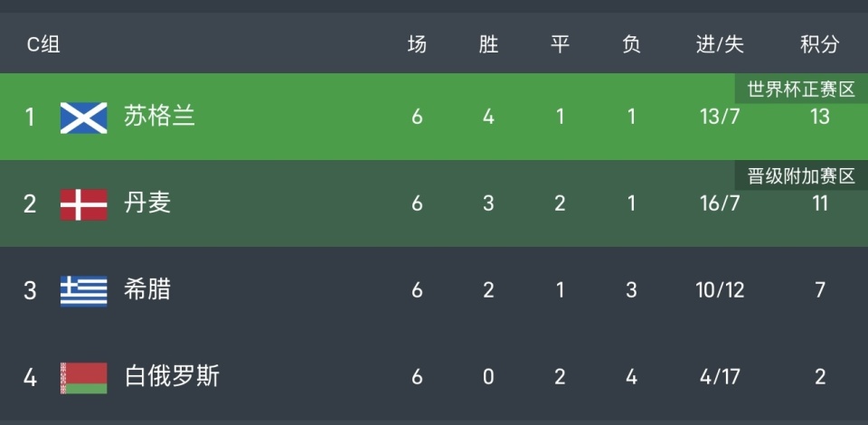The width and height of the screenshot is (868, 425).
Task: Click the 负 column header
Action: tap(631, 44)
